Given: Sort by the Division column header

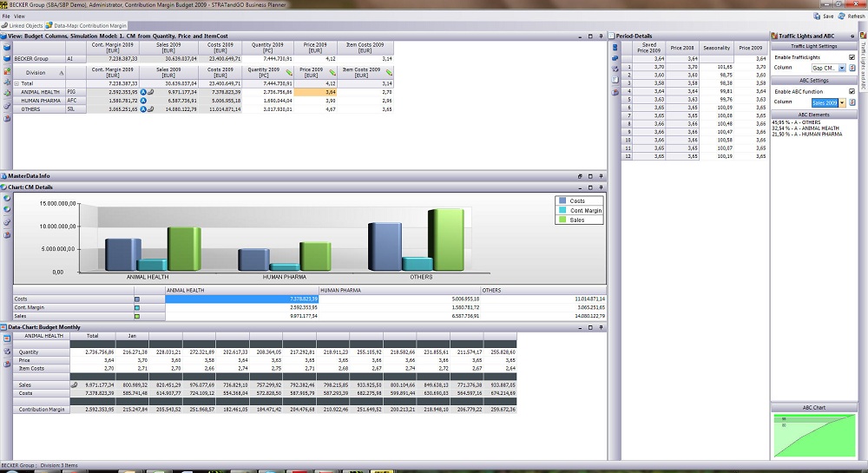Looking at the screenshot, I should pos(36,73).
